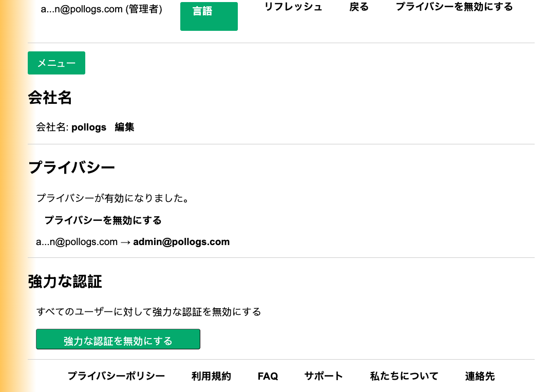The width and height of the screenshot is (547, 392).
Task: Click the admin@pollogs.com email address
Action: (x=181, y=241)
